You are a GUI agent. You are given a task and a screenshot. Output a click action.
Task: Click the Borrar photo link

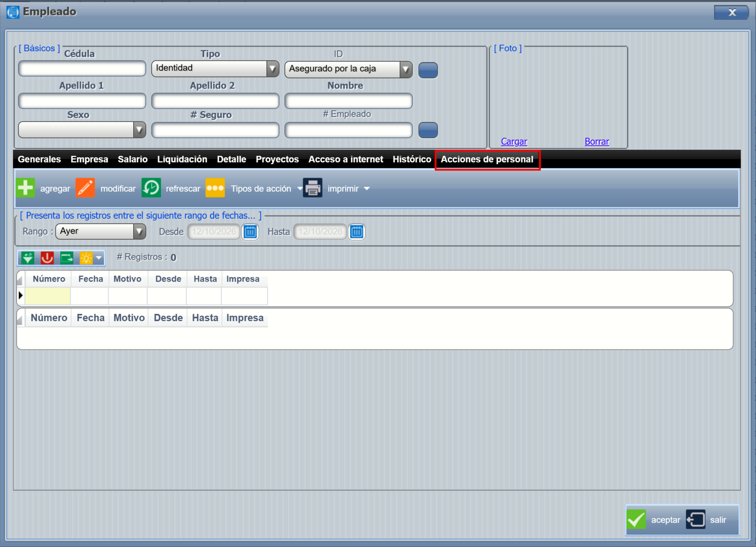click(597, 142)
